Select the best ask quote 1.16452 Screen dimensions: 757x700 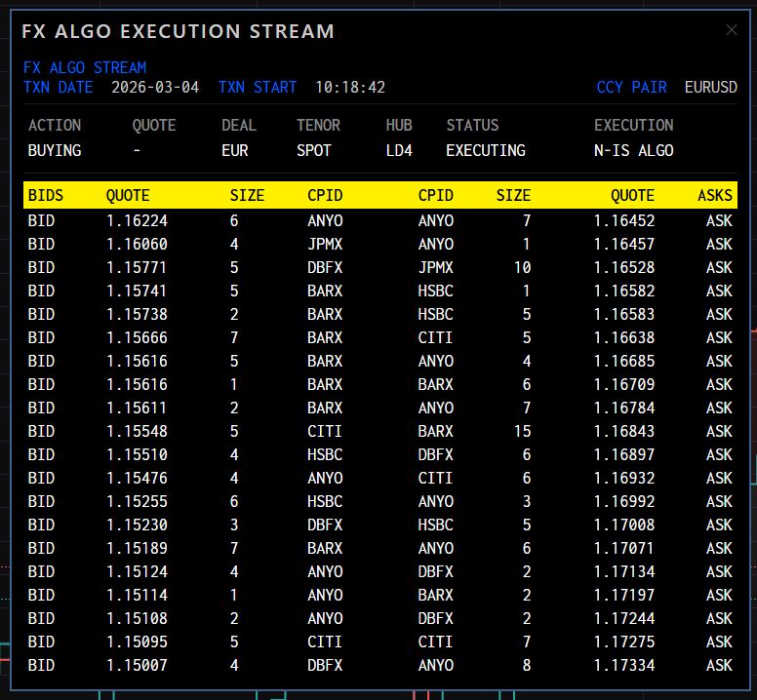click(x=623, y=221)
